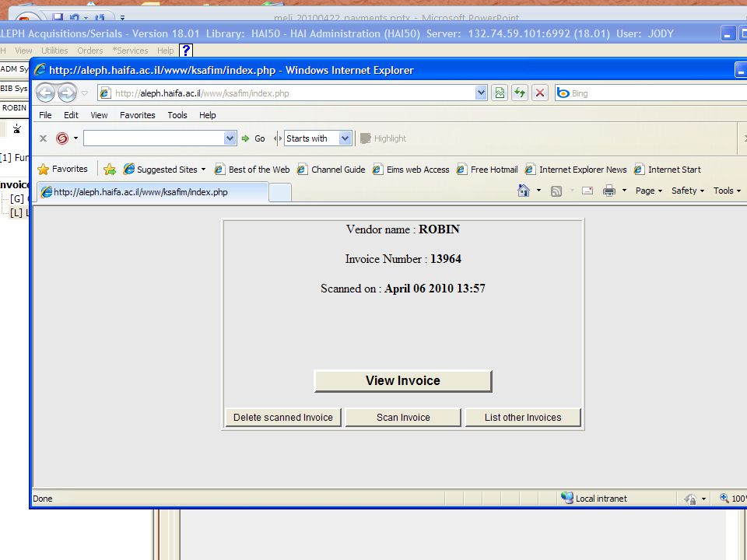The image size is (747, 560).
Task: Open the Help menu in ALEPH window
Action: [x=165, y=51]
